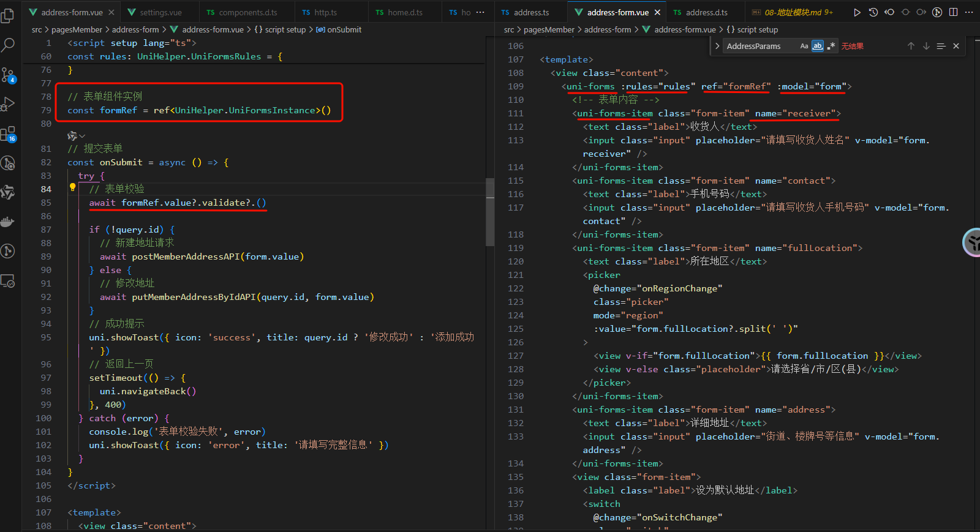Open Extensions view with 16 badge
Screen dimensions: 980x532
click(x=8, y=134)
